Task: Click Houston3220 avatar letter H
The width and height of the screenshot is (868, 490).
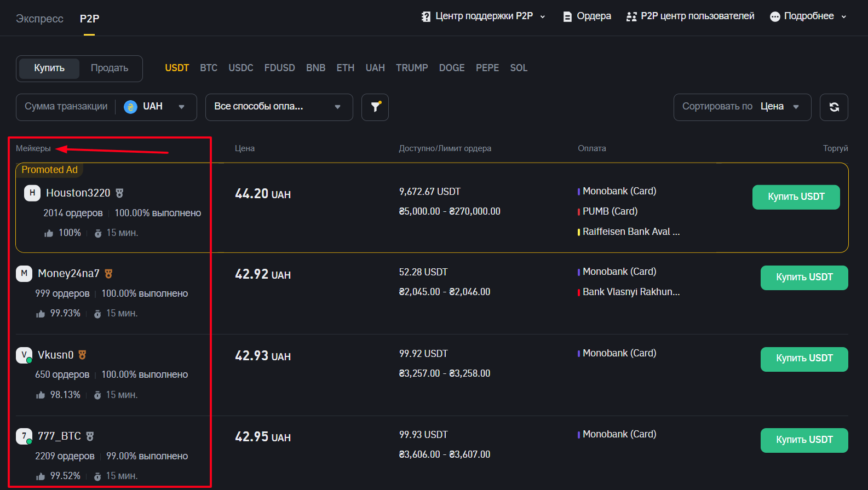Action: point(32,193)
